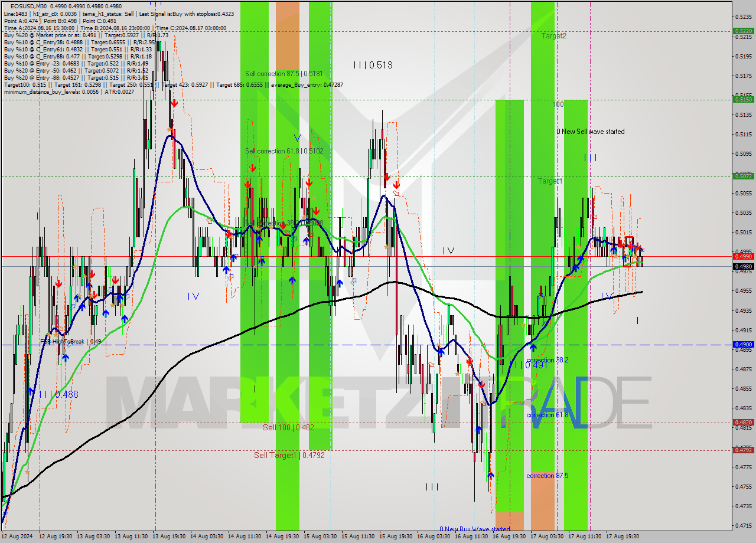
Task: Select the blue 'correction 87.5' label
Action: click(548, 476)
